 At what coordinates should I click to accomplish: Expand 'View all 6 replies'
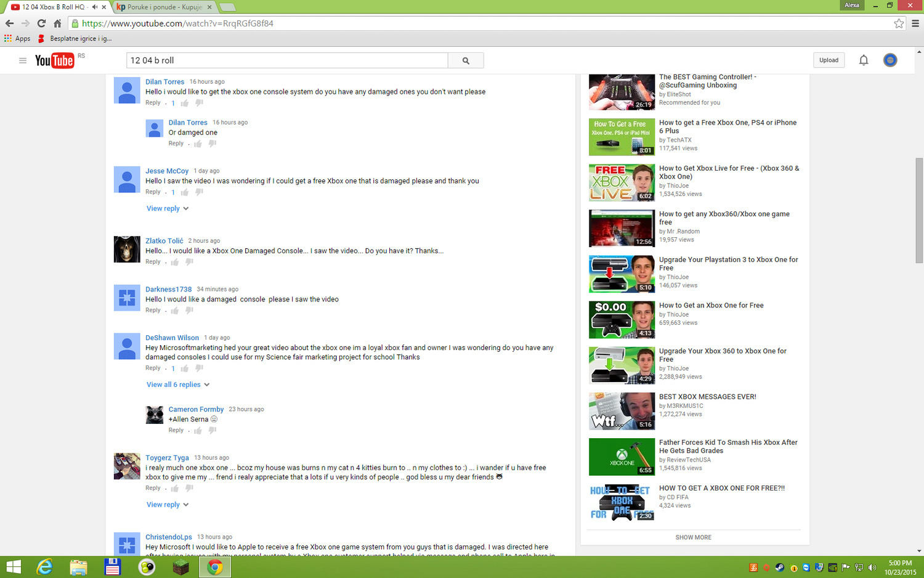coord(178,385)
